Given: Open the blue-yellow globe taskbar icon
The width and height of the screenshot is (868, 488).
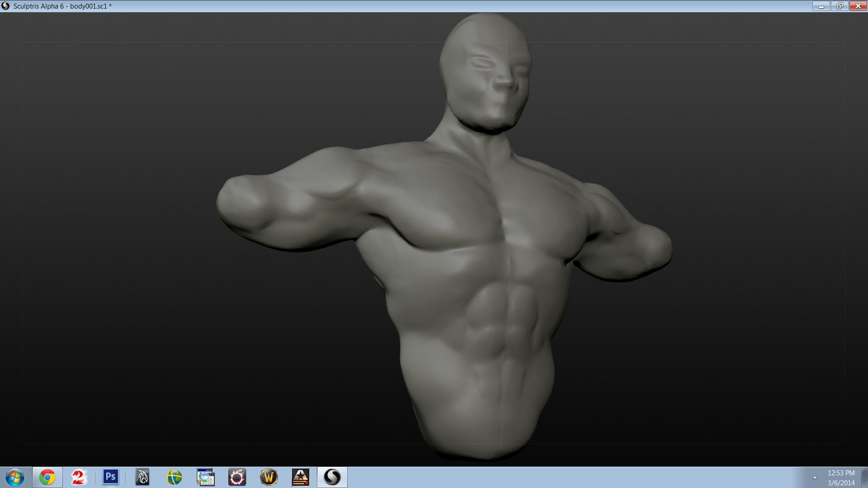Looking at the screenshot, I should [x=174, y=477].
